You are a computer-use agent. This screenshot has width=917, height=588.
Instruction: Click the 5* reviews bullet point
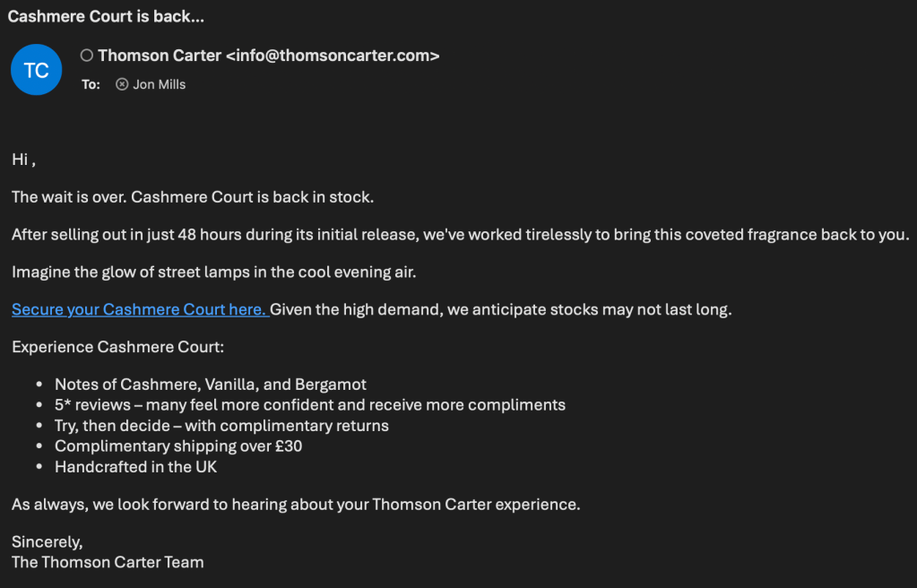pyautogui.click(x=310, y=404)
